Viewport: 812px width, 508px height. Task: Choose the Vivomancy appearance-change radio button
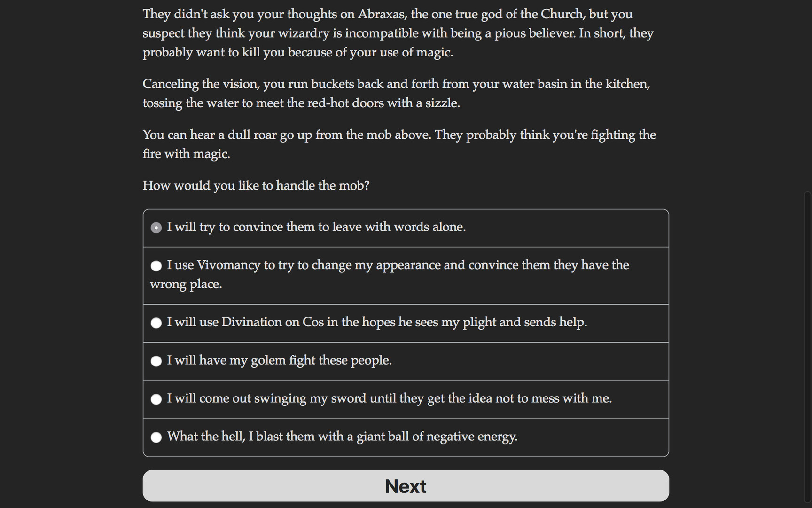[156, 266]
